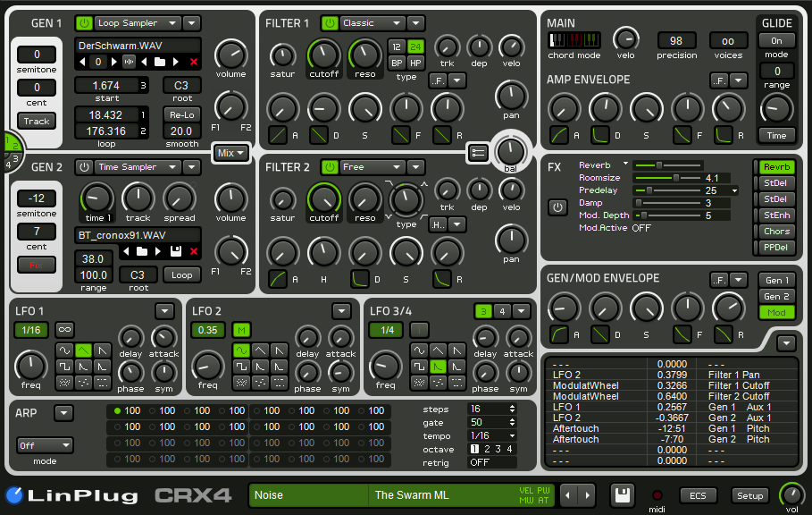The image size is (812, 515).
Task: Click the filter routing icon beside bal knob
Action: 478,153
